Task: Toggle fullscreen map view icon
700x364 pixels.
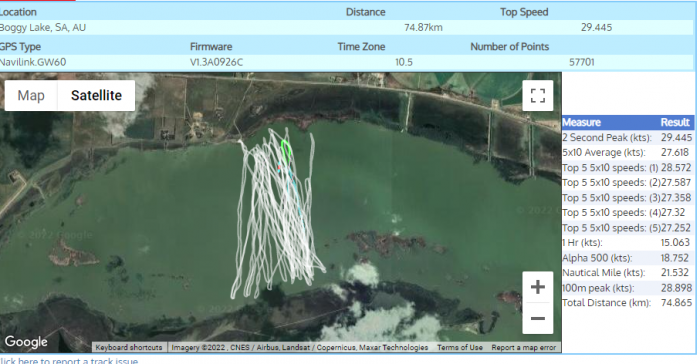Action: click(x=538, y=96)
